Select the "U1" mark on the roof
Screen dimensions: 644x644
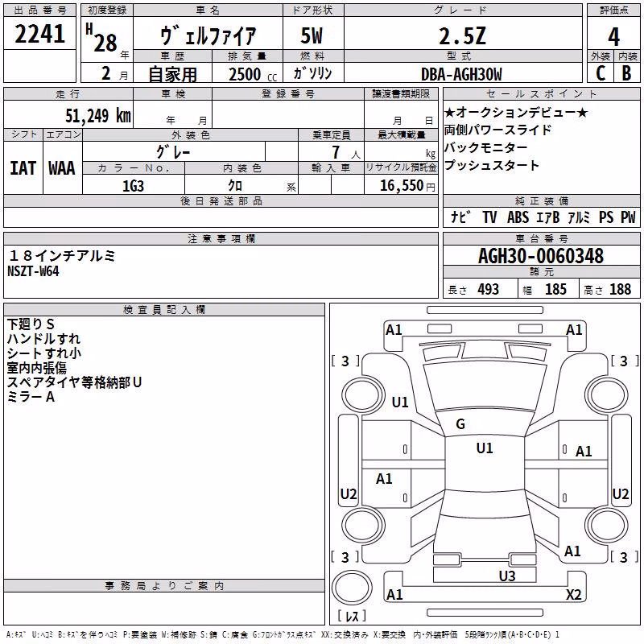(x=485, y=448)
